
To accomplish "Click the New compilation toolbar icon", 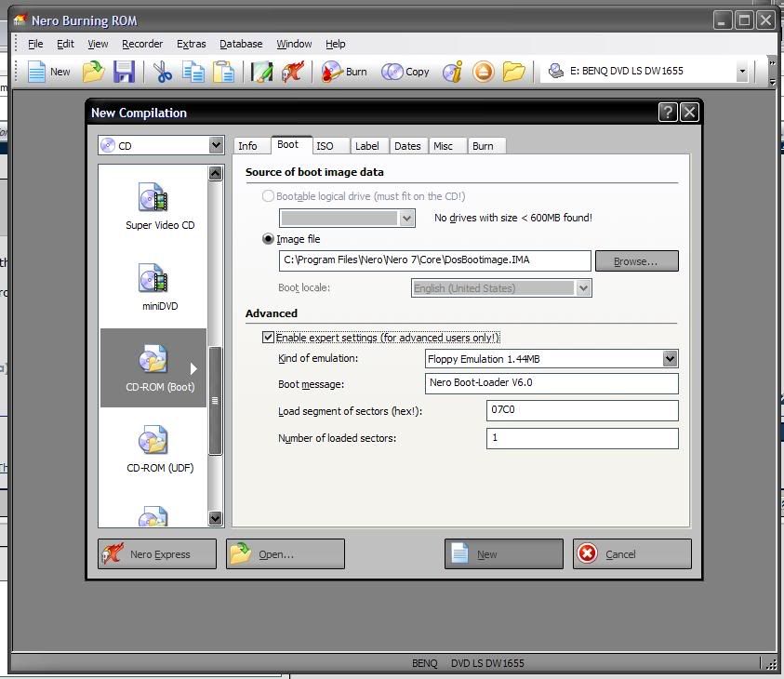I will click(x=48, y=72).
